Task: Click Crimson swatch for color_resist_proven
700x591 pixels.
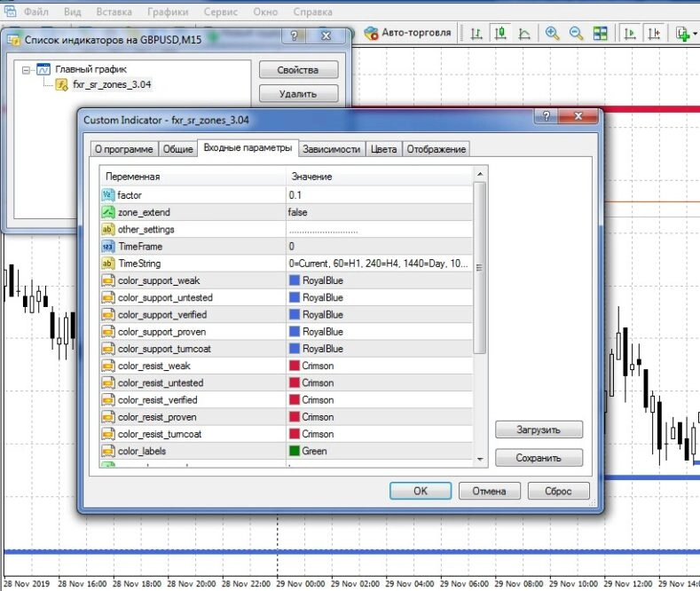Action: point(295,417)
